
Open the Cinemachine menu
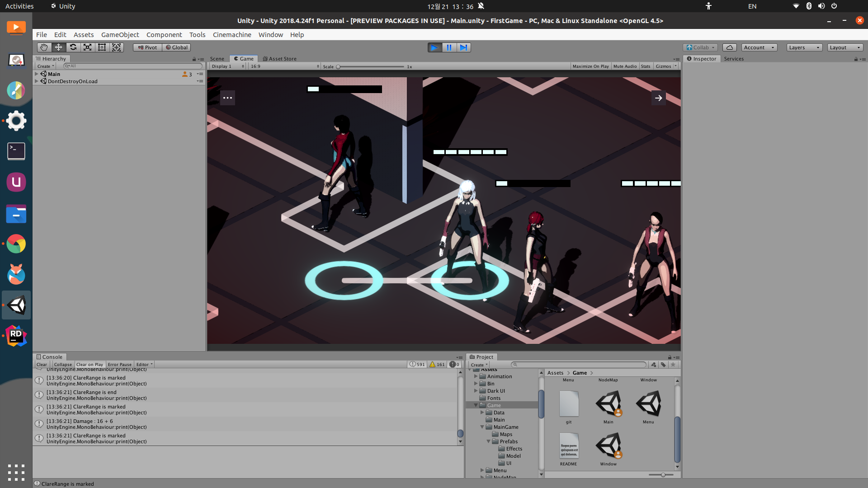(x=232, y=35)
